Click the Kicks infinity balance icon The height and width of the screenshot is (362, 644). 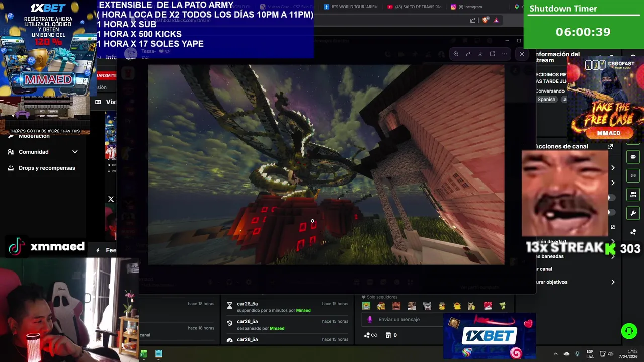[371, 335]
